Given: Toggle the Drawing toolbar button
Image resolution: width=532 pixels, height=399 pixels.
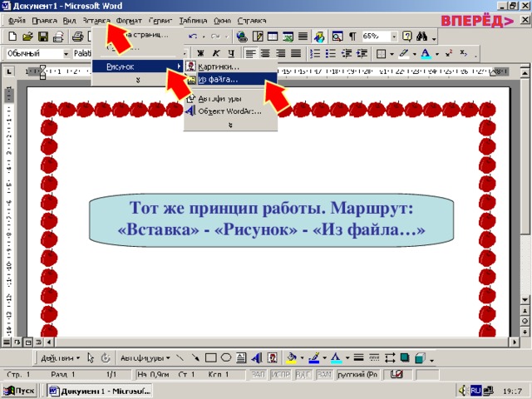Looking at the screenshot, I should 319,37.
